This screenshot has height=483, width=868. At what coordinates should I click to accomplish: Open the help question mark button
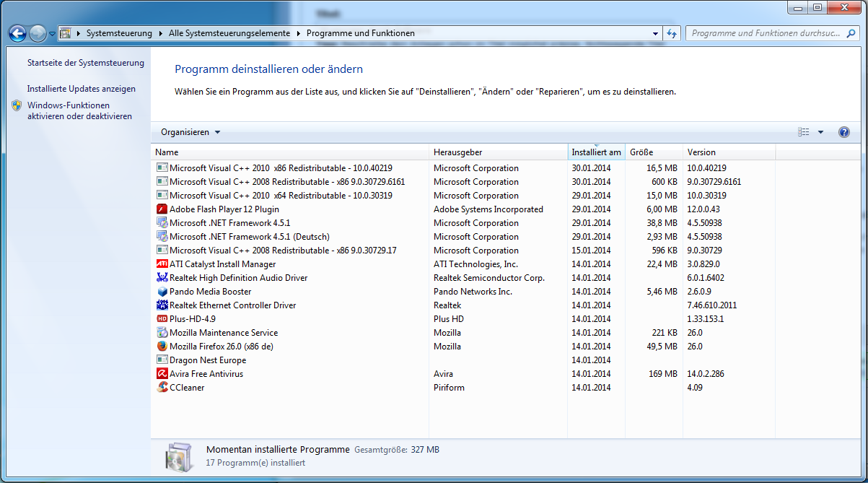[x=844, y=132]
